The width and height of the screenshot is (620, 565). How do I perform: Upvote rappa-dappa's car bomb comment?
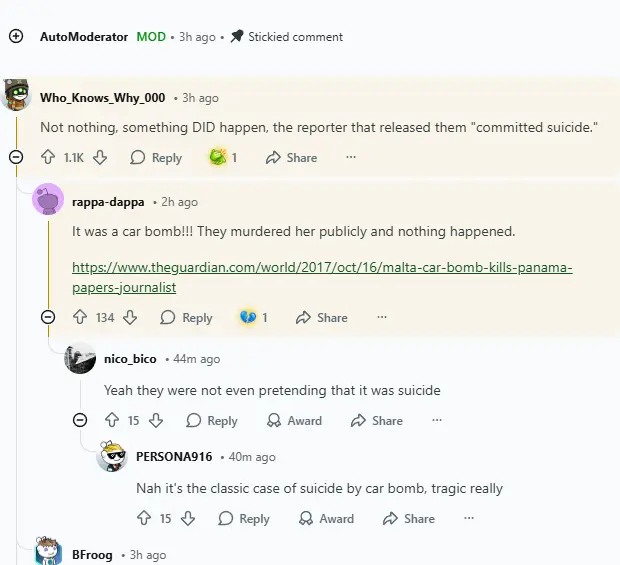coord(80,317)
